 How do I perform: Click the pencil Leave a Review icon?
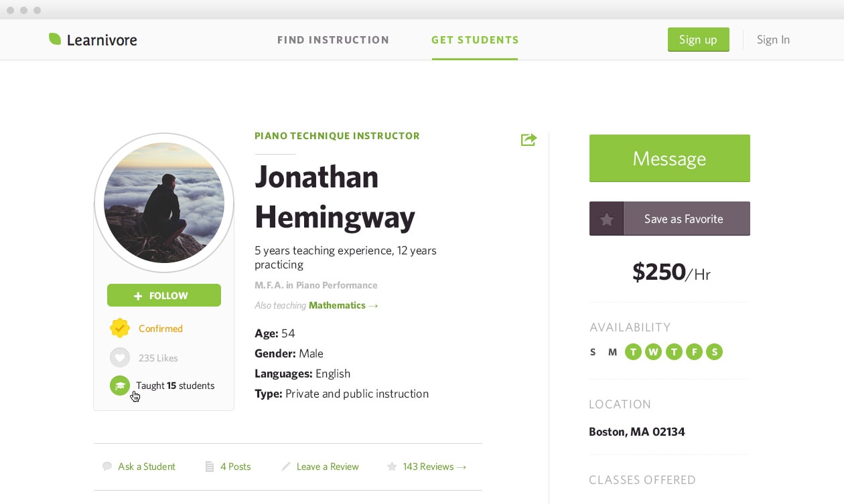[x=286, y=467]
